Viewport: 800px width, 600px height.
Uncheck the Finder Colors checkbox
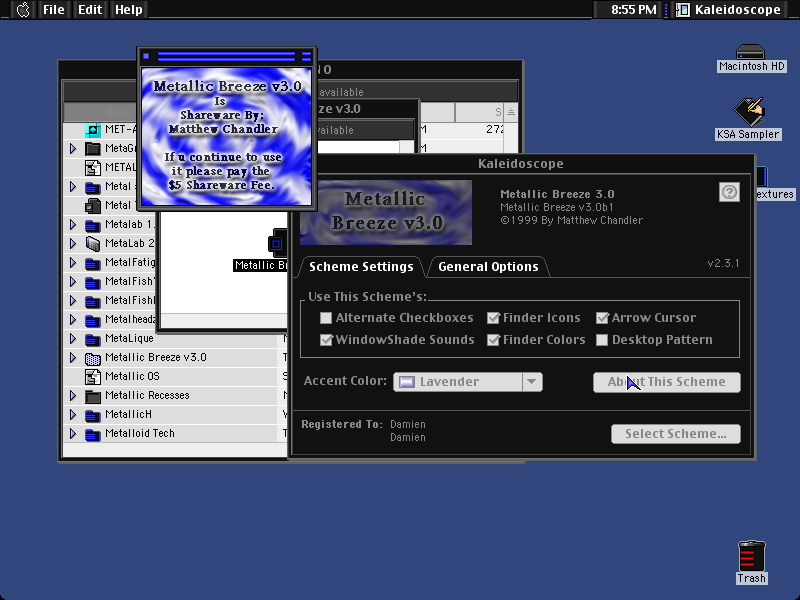(x=493, y=340)
